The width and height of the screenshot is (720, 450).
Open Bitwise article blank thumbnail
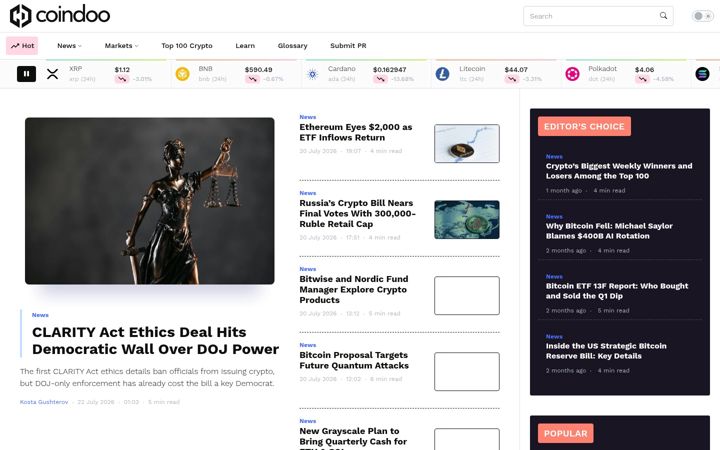point(467,295)
